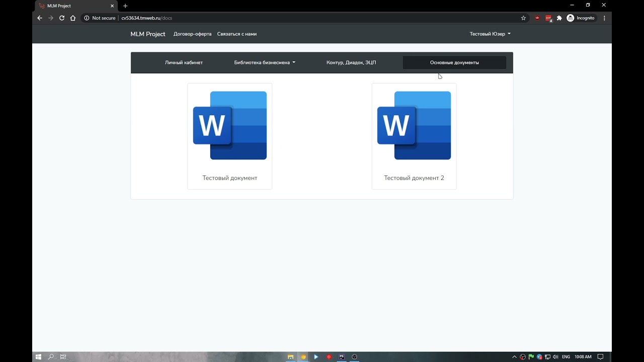Viewport: 644px width, 362px height.
Task: Open the browser home page icon
Action: pyautogui.click(x=73, y=18)
